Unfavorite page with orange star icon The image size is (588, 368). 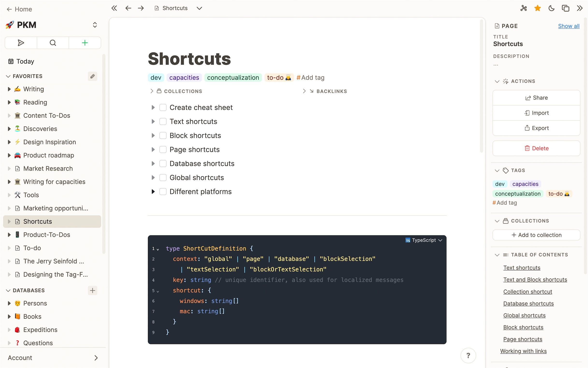click(x=538, y=8)
